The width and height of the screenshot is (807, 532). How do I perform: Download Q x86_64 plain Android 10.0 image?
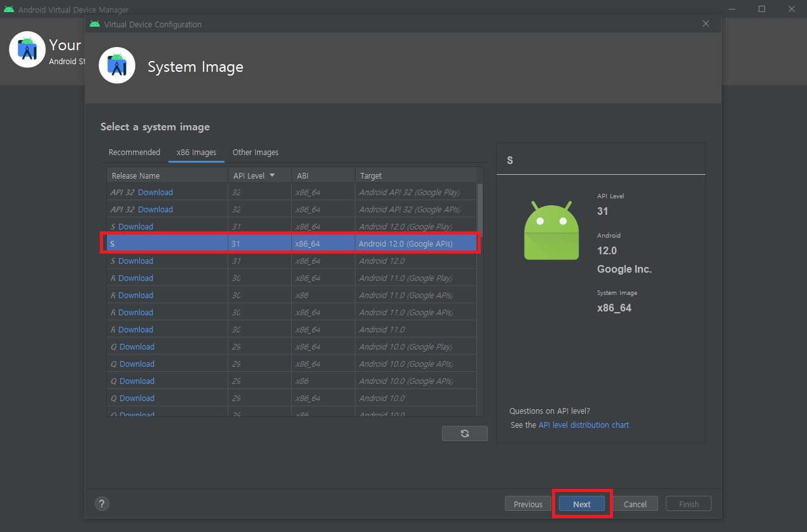tap(137, 398)
